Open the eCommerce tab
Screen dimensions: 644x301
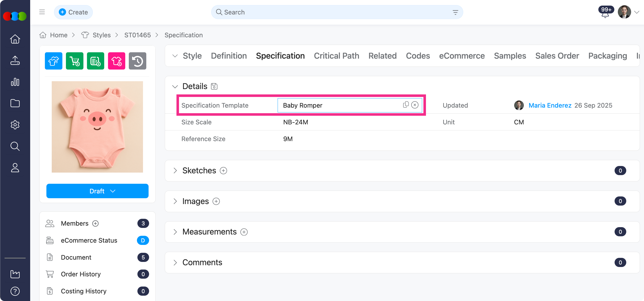[462, 56]
